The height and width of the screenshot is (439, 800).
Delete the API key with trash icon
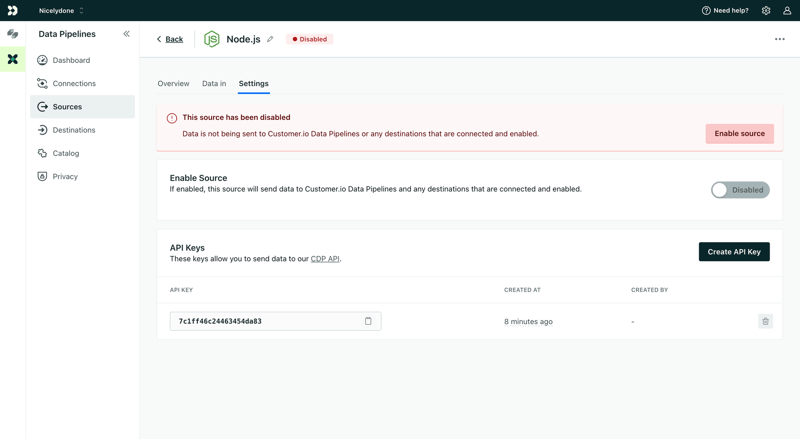(765, 321)
